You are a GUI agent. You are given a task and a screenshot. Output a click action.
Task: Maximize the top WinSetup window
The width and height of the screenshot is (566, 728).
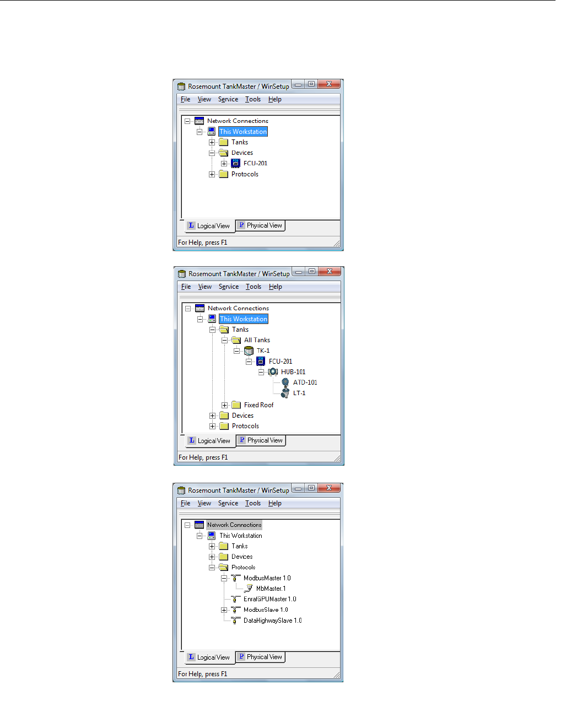311,84
